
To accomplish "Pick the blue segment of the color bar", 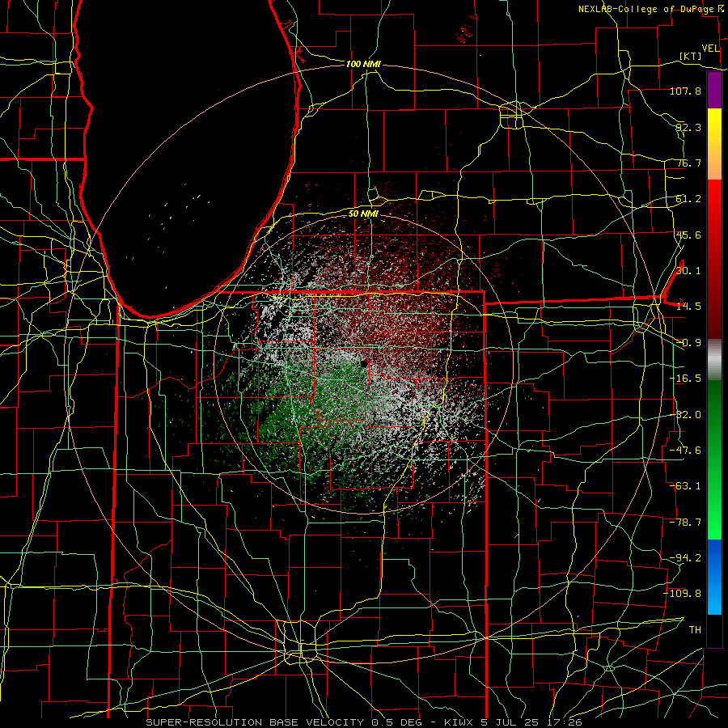I will click(x=714, y=577).
